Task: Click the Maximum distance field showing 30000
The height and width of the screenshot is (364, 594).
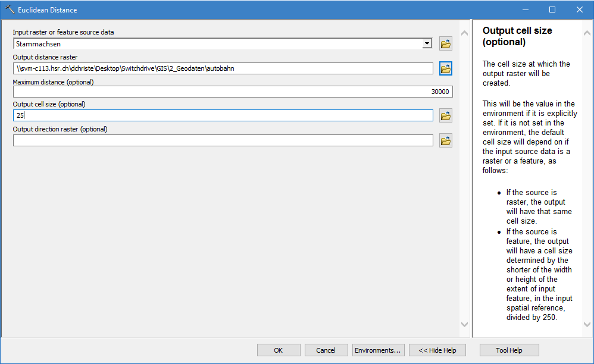Action: pyautogui.click(x=232, y=92)
